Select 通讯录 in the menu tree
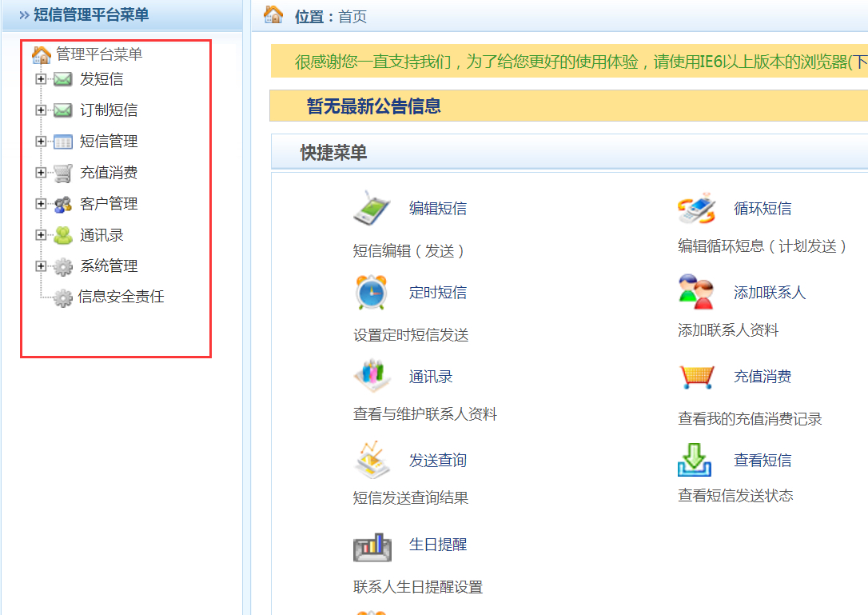 (x=102, y=235)
